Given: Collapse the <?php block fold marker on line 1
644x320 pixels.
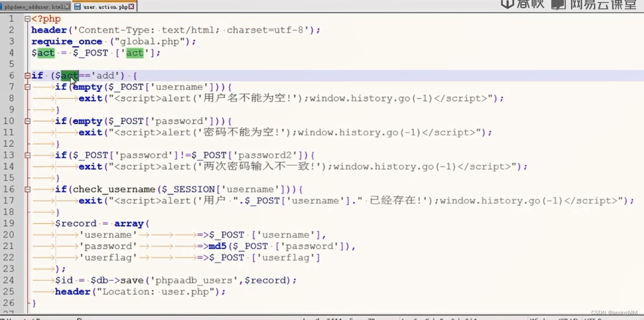Looking at the screenshot, I should point(27,19).
